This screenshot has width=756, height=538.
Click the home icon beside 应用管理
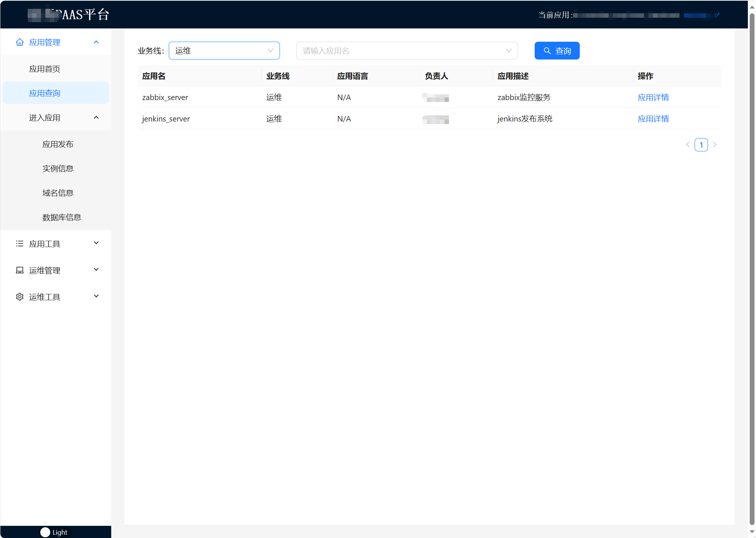pos(20,42)
